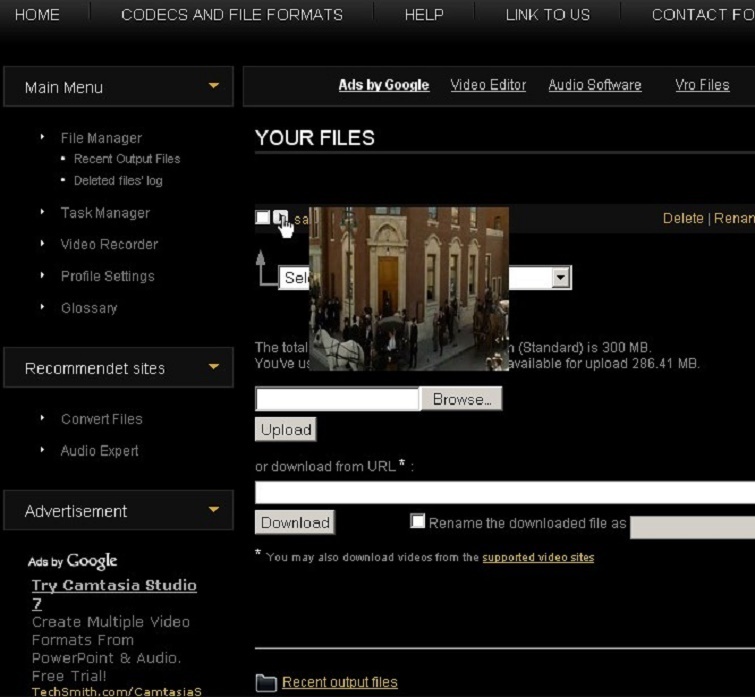This screenshot has height=697, width=755.
Task: Open CODECS AND FILE FORMATS page
Action: [x=232, y=15]
